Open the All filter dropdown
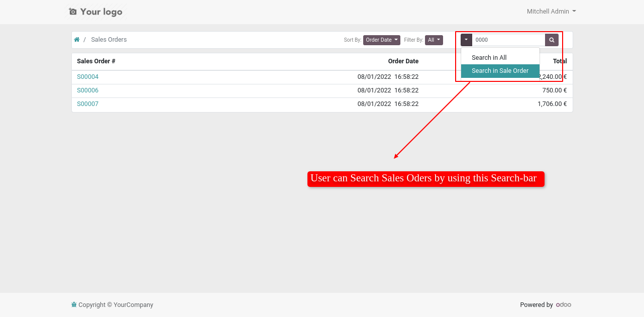Image resolution: width=644 pixels, height=317 pixels. tap(434, 40)
